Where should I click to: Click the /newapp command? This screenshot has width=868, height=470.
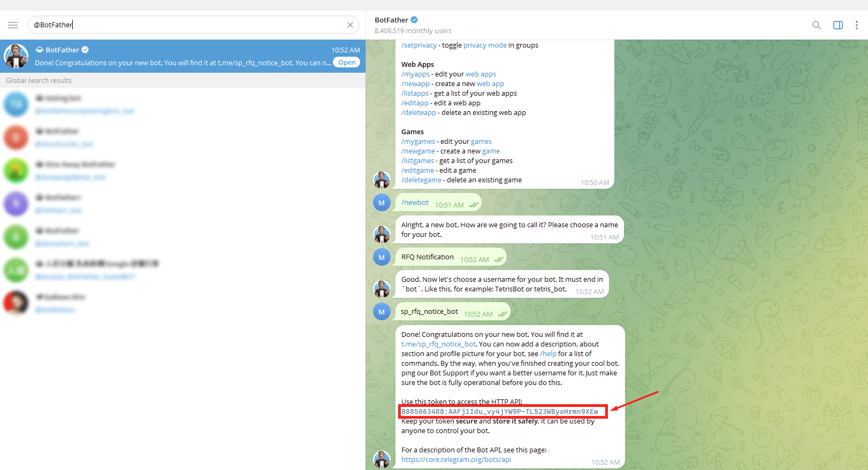tap(415, 84)
